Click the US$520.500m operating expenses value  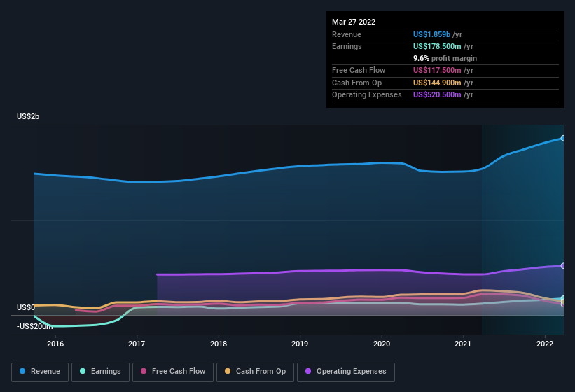[437, 94]
